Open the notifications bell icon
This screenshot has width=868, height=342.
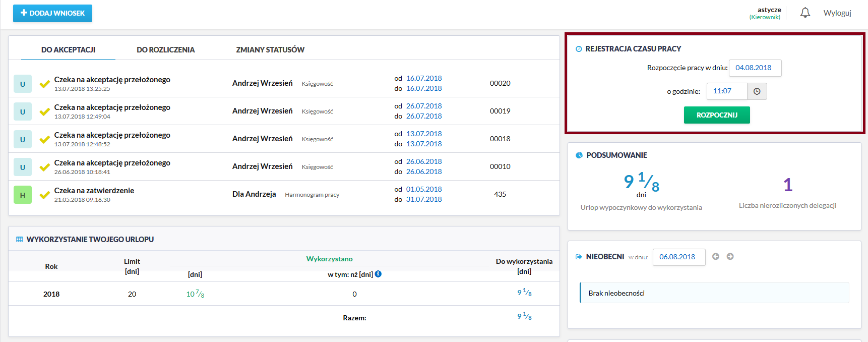pos(805,13)
